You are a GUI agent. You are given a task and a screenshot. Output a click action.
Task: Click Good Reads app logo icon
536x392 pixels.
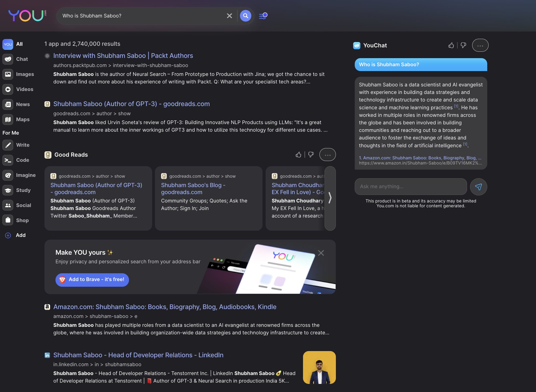click(x=48, y=155)
